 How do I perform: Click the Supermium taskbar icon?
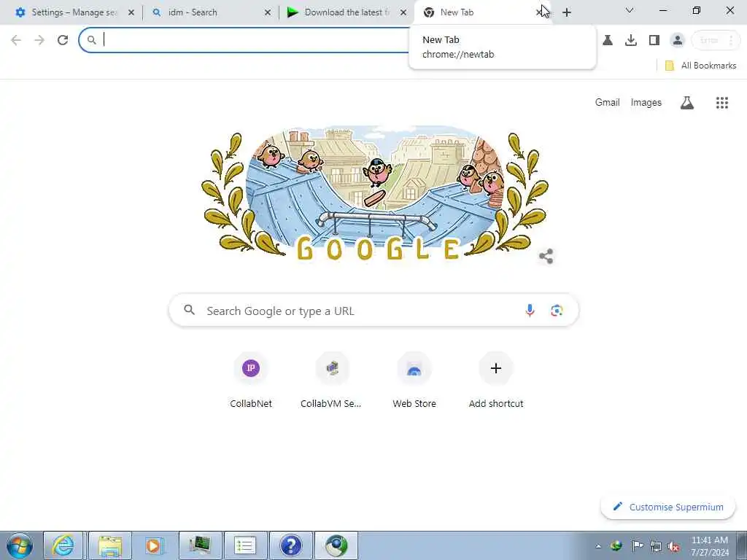pos(336,545)
